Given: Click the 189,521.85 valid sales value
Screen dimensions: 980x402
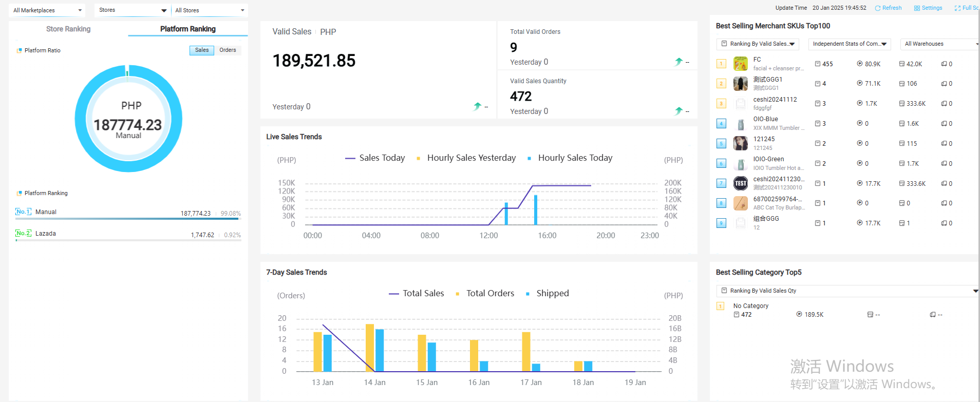Looking at the screenshot, I should pos(314,61).
